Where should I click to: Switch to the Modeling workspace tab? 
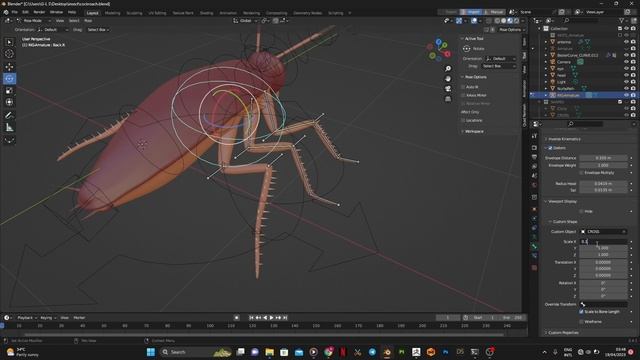113,13
